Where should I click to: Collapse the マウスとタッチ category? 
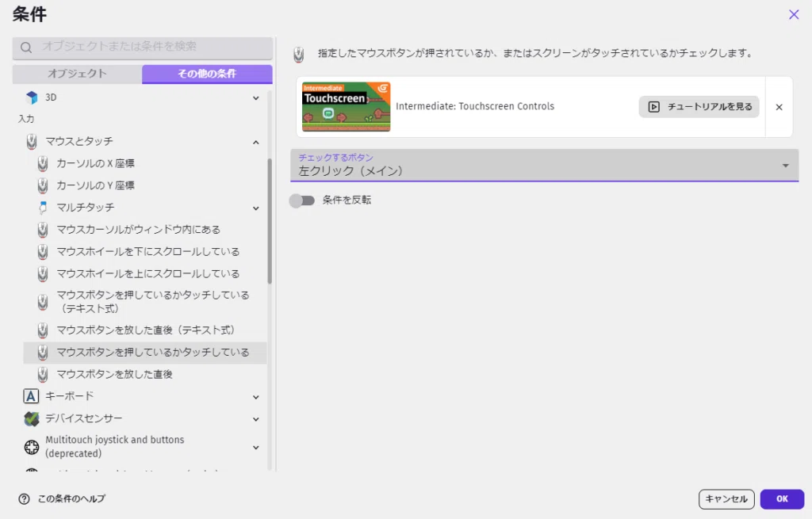(x=256, y=142)
